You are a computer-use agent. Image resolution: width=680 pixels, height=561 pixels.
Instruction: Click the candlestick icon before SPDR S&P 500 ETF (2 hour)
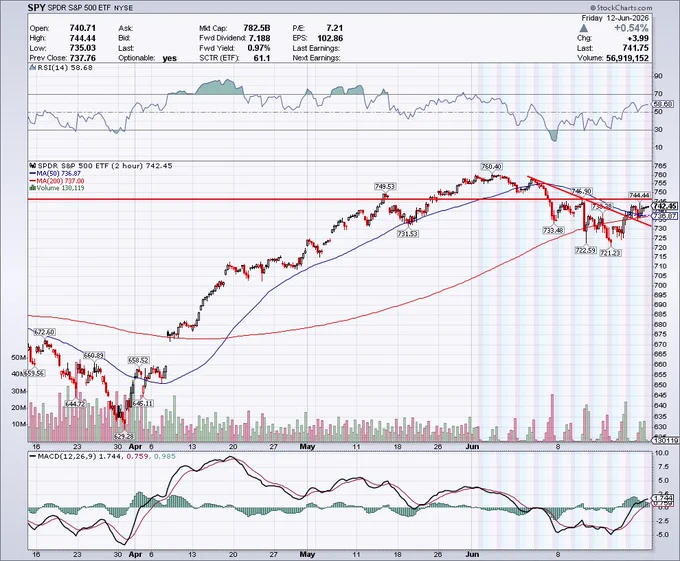pyautogui.click(x=33, y=166)
